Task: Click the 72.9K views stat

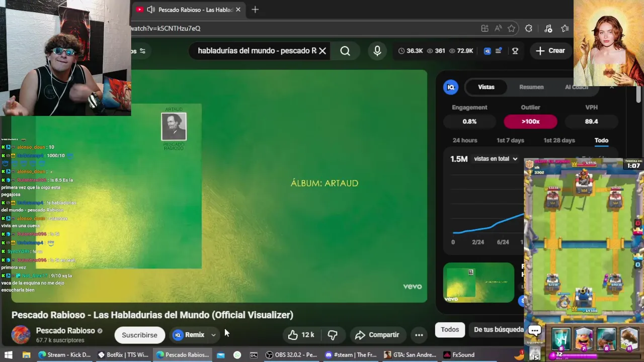Action: (461, 51)
